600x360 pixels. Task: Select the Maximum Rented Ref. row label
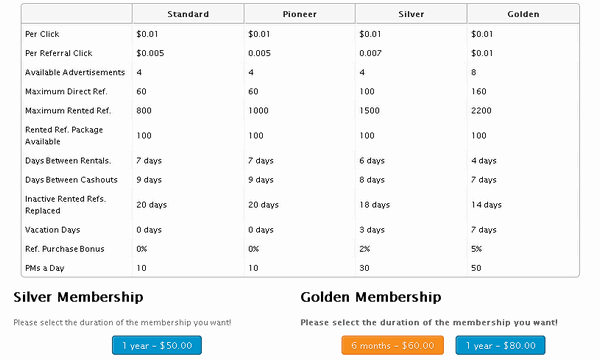click(68, 111)
